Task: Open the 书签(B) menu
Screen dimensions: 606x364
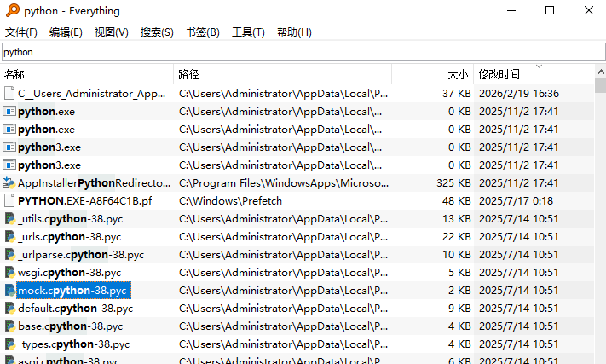Action: click(203, 32)
